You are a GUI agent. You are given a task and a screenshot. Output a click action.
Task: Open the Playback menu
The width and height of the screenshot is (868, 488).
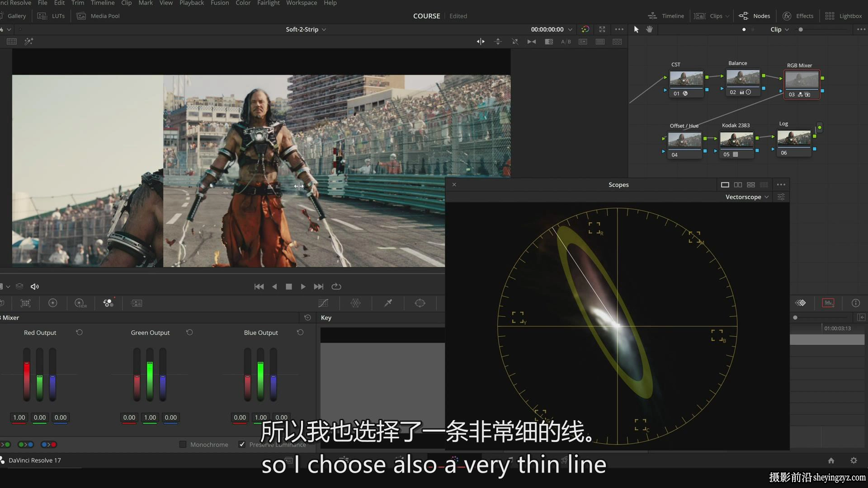(192, 3)
